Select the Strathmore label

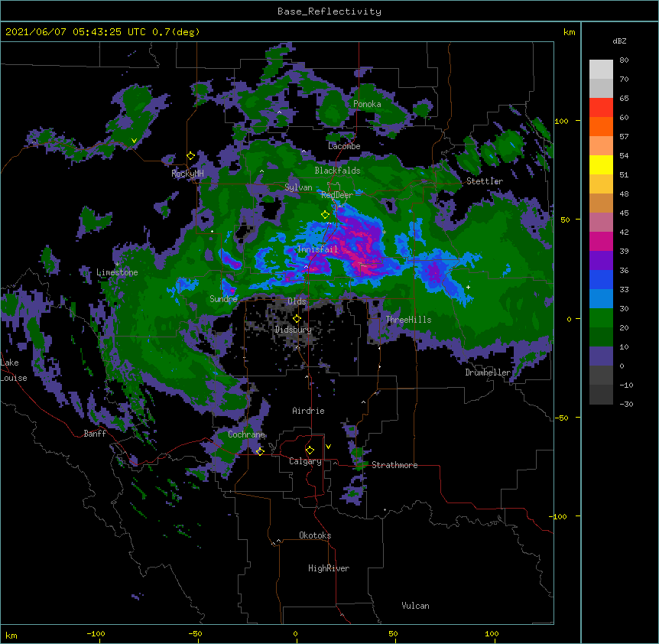click(394, 465)
